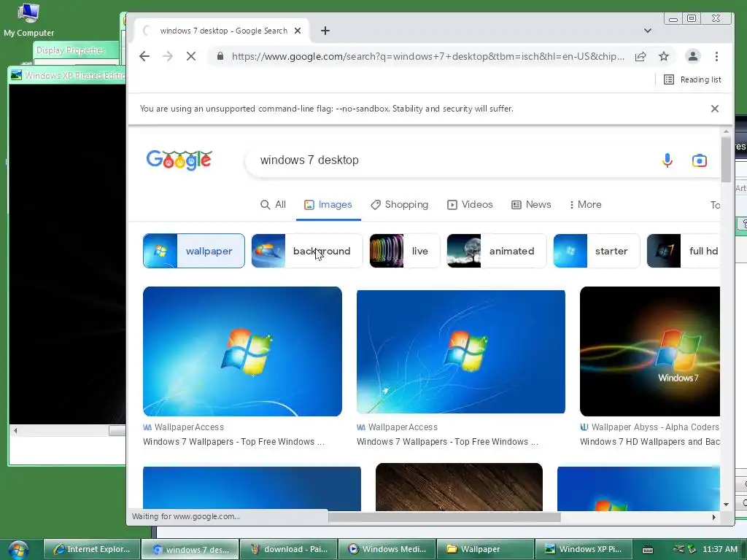The image size is (747, 560).
Task: Click the page scroll down arrow
Action: coord(726,505)
